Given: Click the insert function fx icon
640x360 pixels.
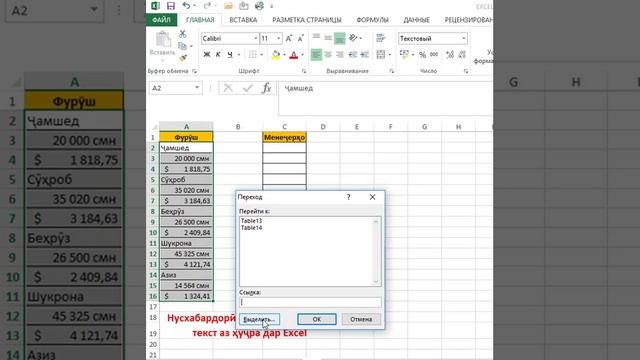Looking at the screenshot, I should (x=267, y=88).
